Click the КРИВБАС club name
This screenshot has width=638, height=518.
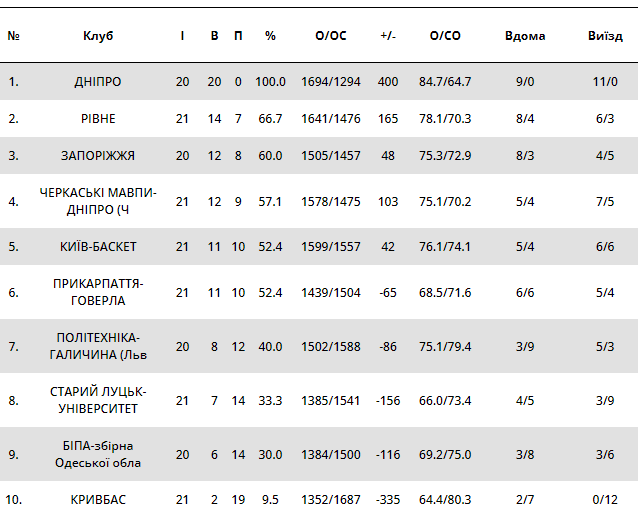tap(98, 499)
